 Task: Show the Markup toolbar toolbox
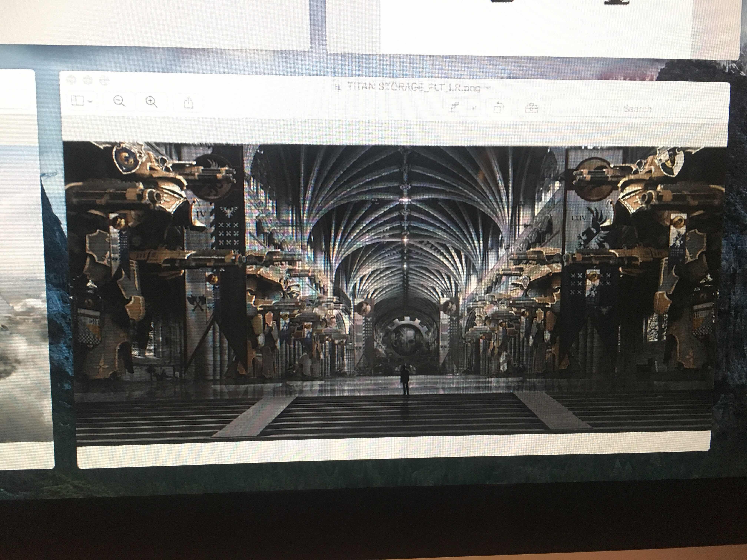click(531, 109)
